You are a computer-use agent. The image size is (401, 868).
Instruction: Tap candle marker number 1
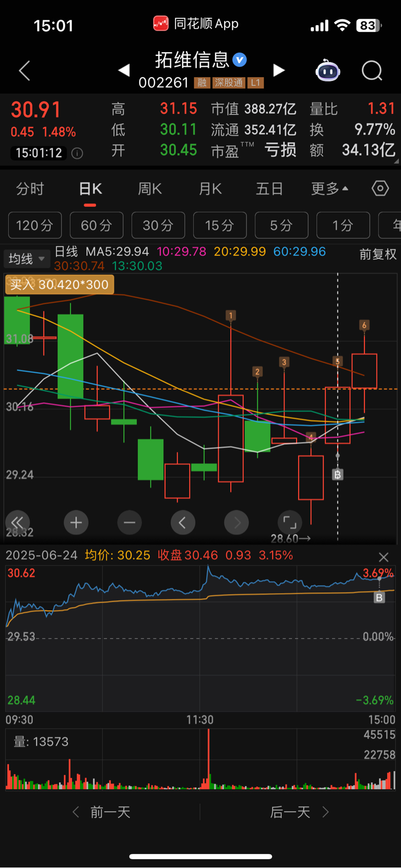[x=231, y=315]
